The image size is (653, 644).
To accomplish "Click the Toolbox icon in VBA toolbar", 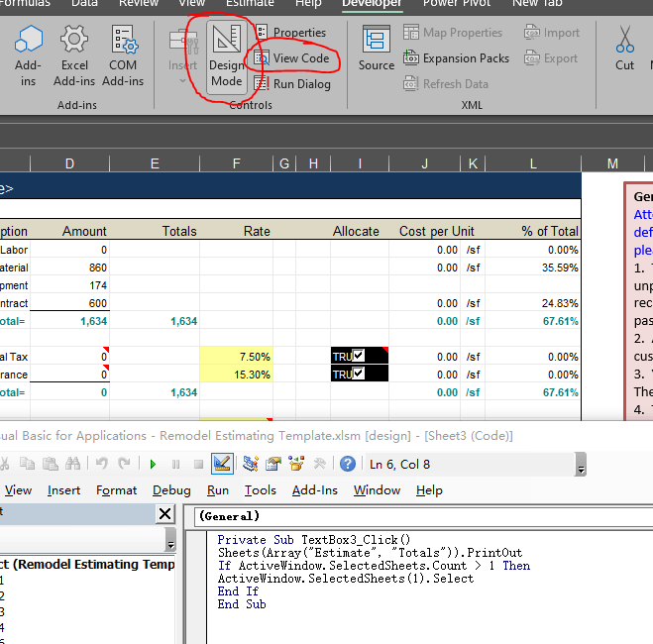I will coord(319,464).
